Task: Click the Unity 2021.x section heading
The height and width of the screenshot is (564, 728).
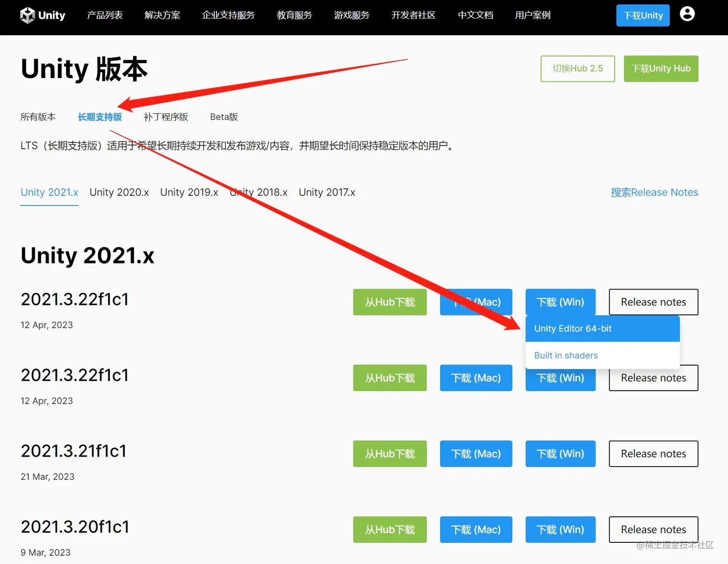Action: pyautogui.click(x=88, y=255)
